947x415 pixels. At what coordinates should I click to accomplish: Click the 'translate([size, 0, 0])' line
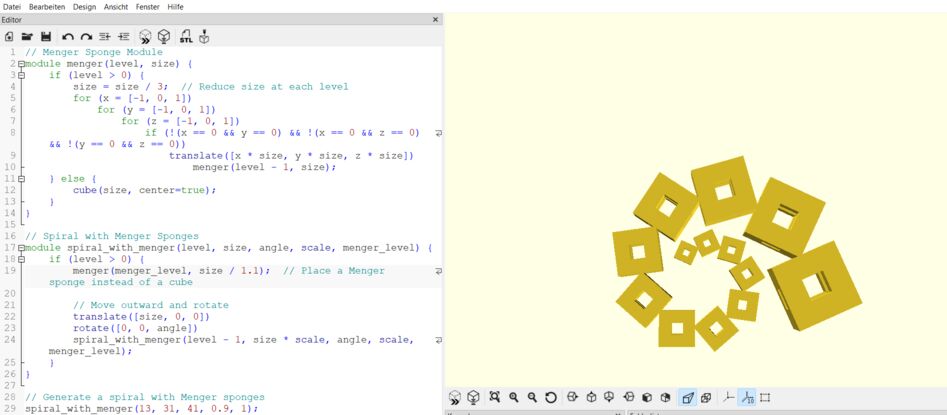point(141,317)
